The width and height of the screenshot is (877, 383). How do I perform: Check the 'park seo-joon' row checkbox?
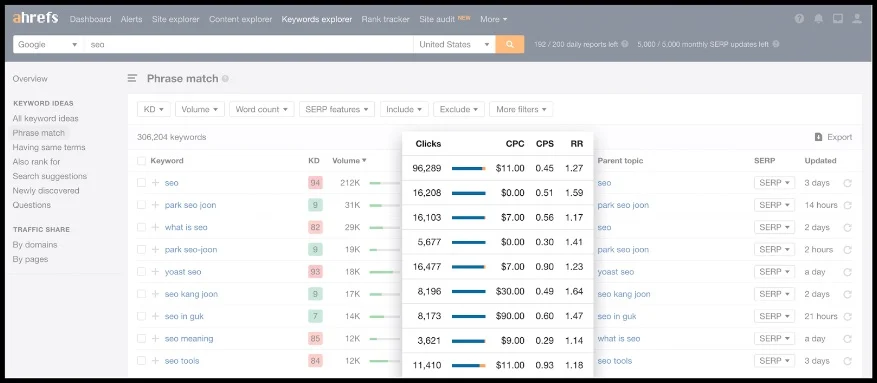[142, 249]
